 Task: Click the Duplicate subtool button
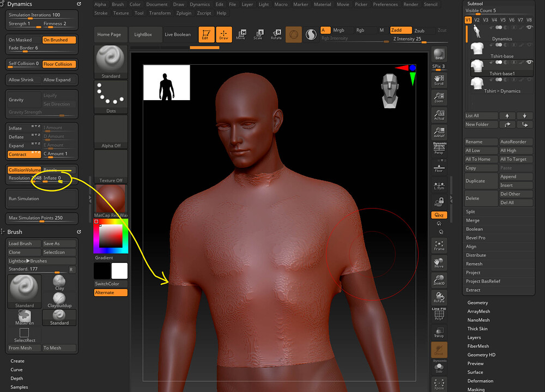click(481, 181)
